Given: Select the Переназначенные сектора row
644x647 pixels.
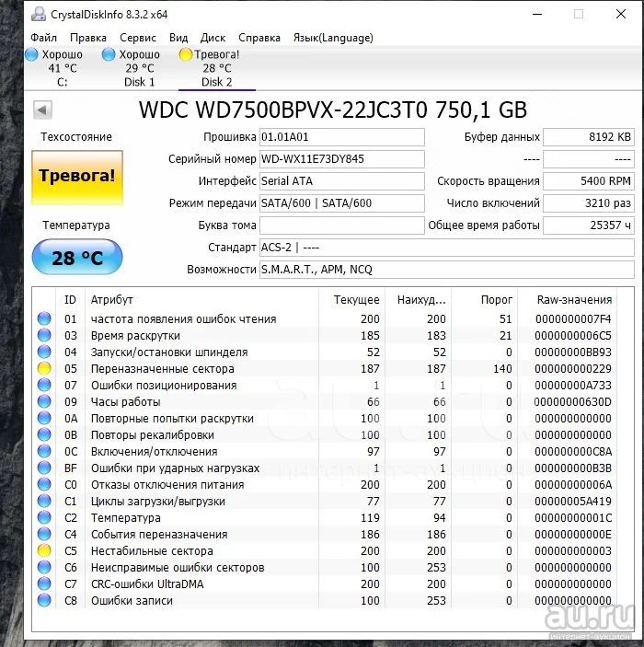Looking at the screenshot, I should point(162,369).
